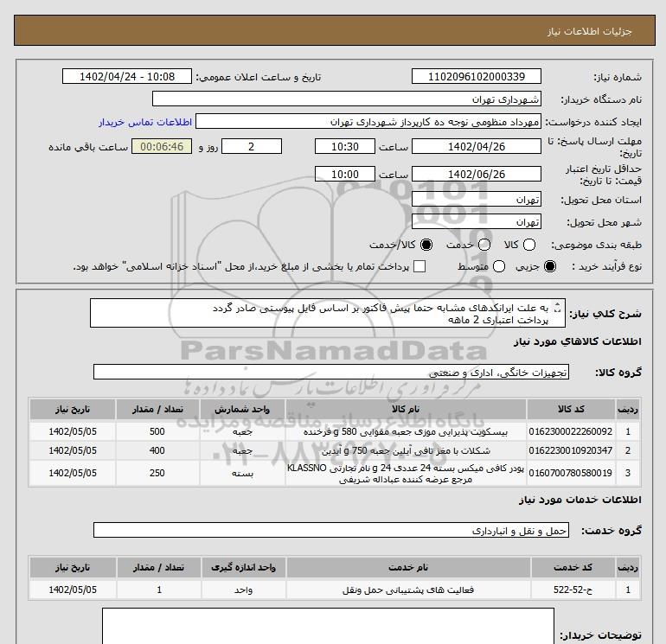
Task: Click the نام خدمت column header
Action: point(408,568)
